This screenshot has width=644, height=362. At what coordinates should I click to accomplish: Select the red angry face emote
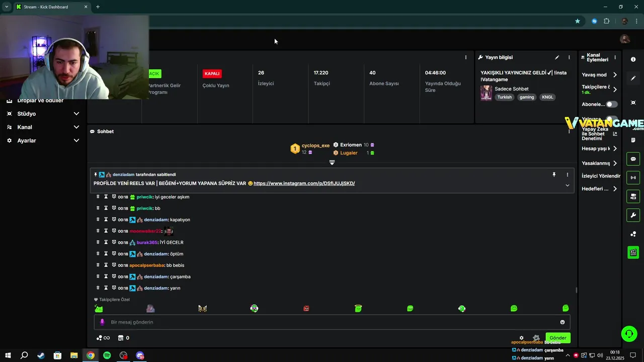[x=306, y=308]
